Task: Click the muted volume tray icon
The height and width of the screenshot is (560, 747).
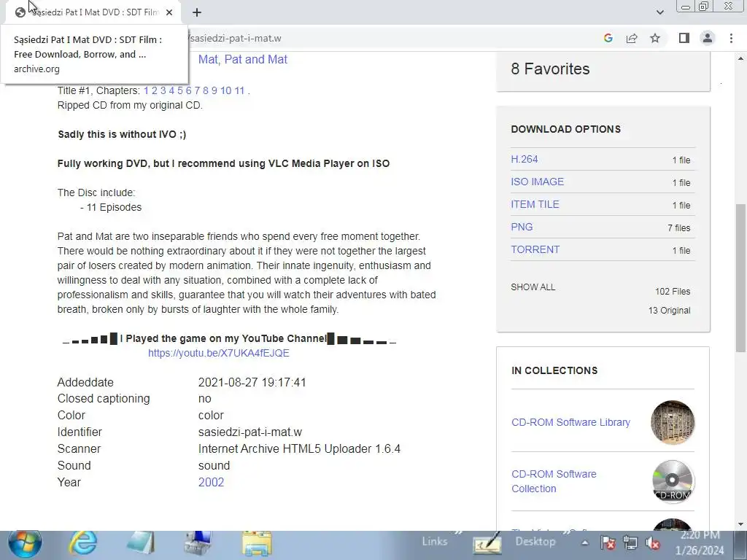Action: point(652,542)
